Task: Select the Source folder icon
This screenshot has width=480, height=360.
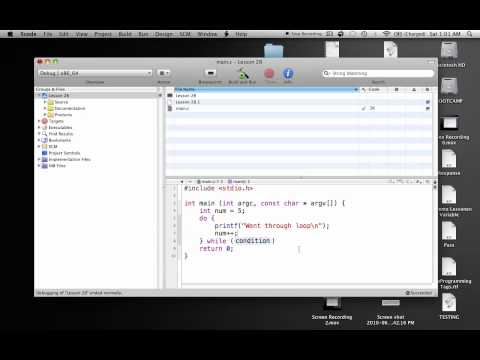Action: coord(51,102)
